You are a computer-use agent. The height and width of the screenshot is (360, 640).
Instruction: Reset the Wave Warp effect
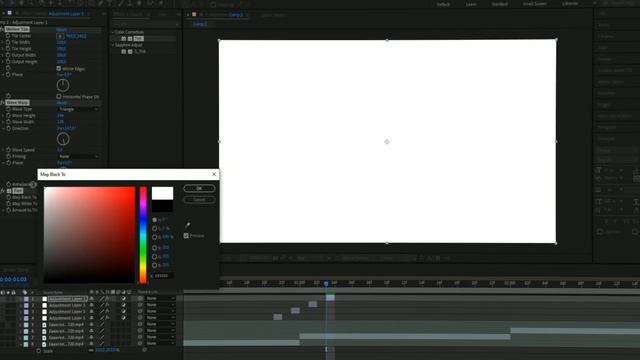(x=62, y=103)
